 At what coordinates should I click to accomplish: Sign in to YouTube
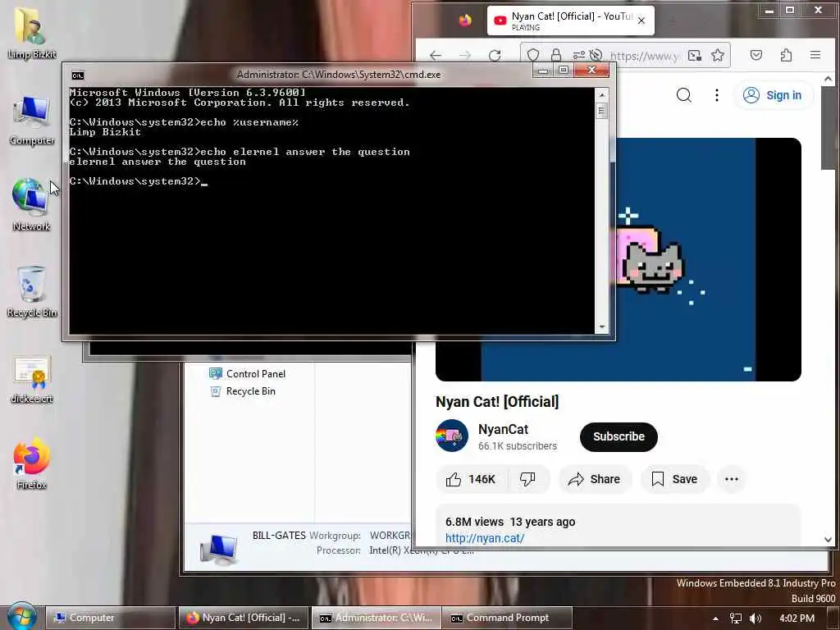[772, 95]
